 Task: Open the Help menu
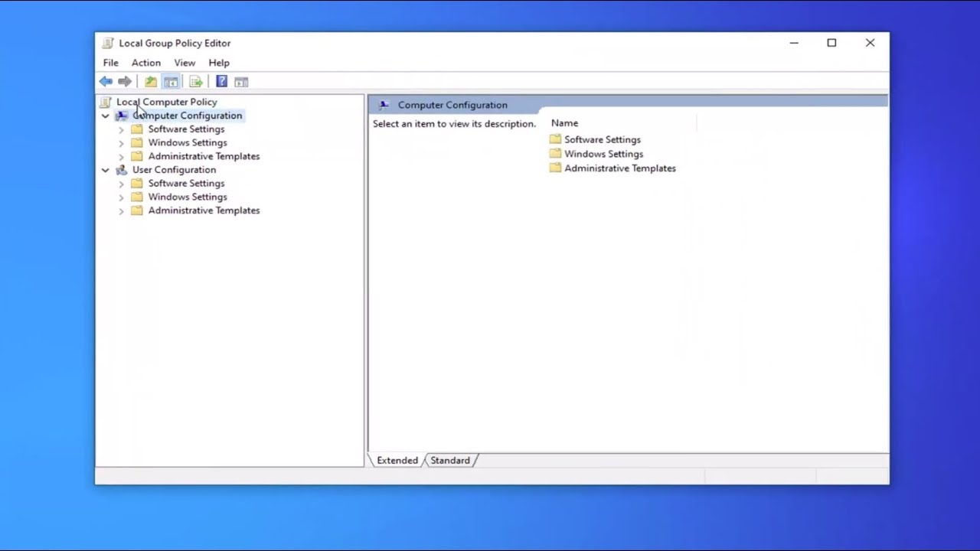[219, 63]
